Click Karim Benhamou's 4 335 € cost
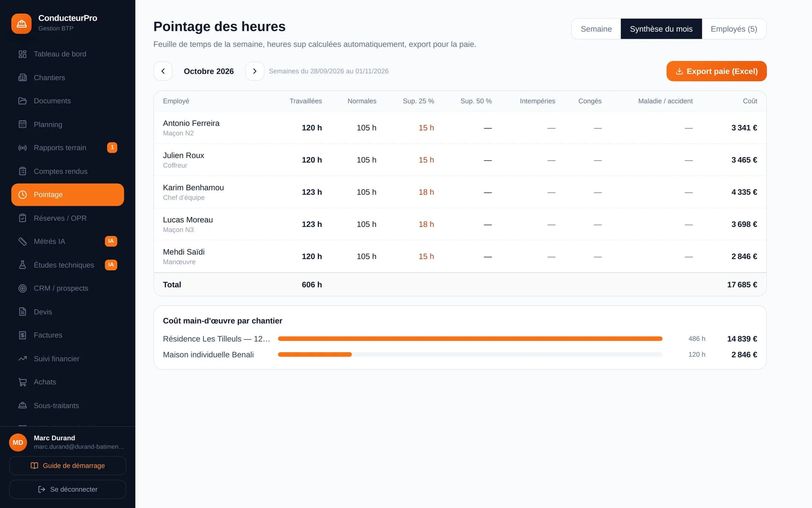Screen dimensions: 812x508 [744, 192]
